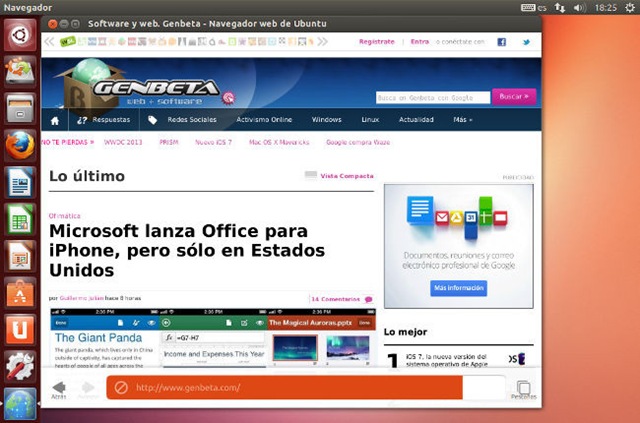Viewport: 640px width, 423px height.
Task: Open the system gear menu in top panel
Action: click(630, 7)
